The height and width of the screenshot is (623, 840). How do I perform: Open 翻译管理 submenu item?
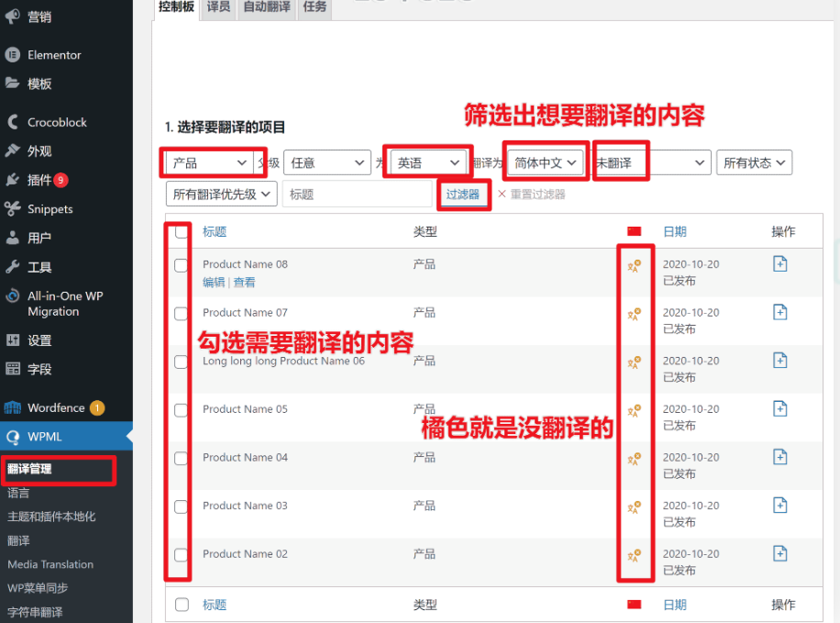pos(30,469)
